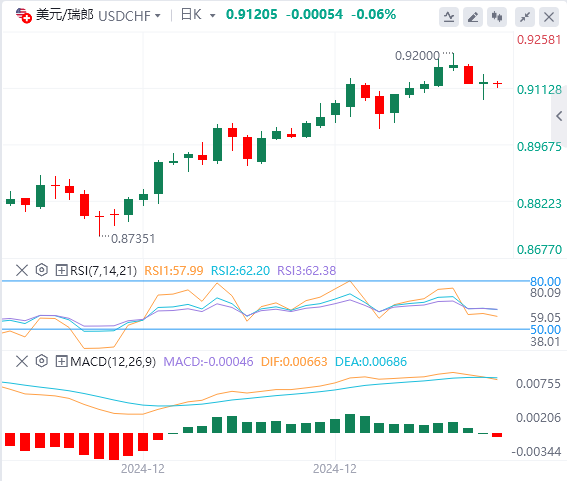Remove the RSI indicator with X
This screenshot has height=481, width=567.
click(22, 270)
